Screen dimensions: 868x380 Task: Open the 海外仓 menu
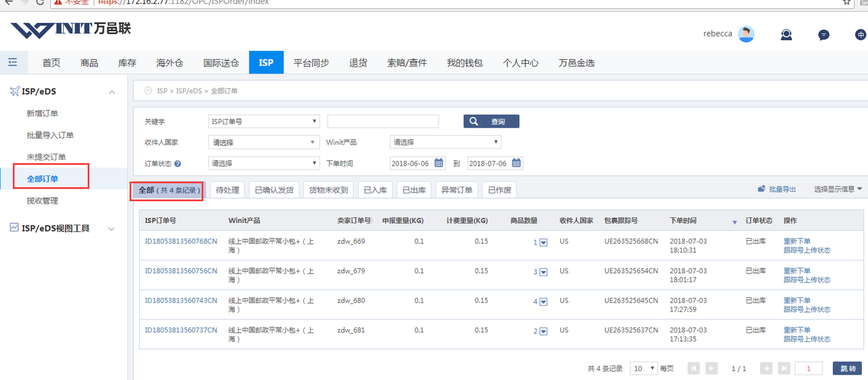click(170, 62)
